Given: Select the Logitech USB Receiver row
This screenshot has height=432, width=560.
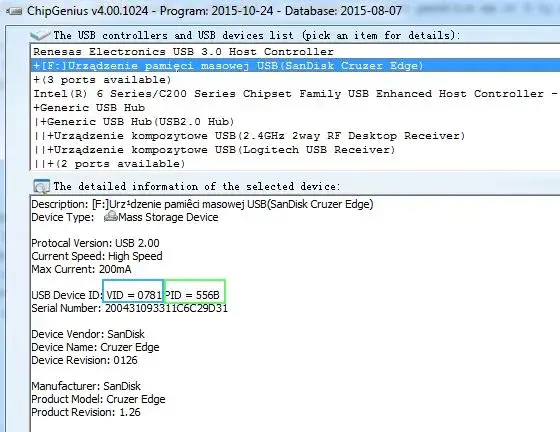Looking at the screenshot, I should coord(295,150).
